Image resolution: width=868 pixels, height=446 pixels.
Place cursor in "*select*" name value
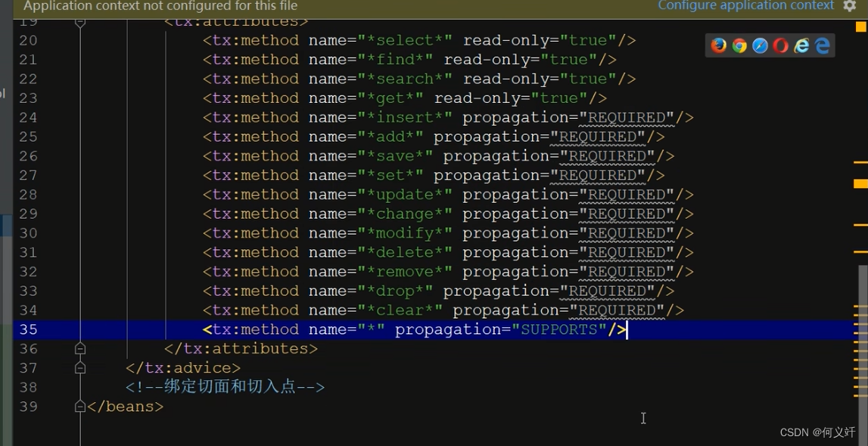click(x=405, y=40)
